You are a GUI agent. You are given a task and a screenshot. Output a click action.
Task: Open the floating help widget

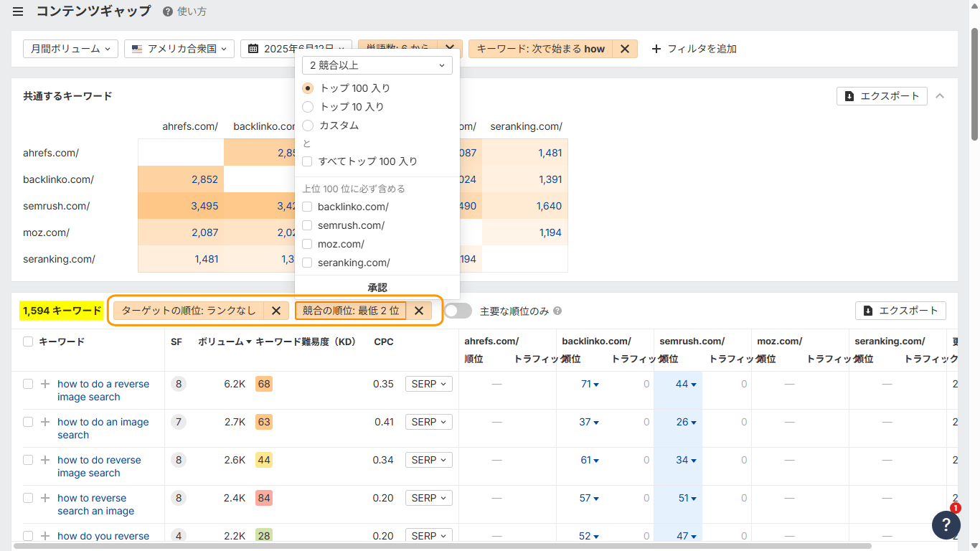pyautogui.click(x=946, y=525)
